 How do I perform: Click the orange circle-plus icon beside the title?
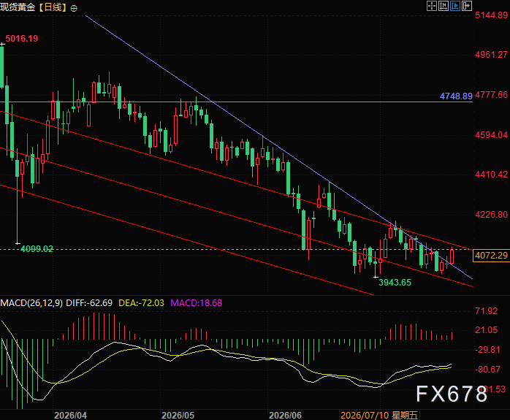tap(74, 9)
